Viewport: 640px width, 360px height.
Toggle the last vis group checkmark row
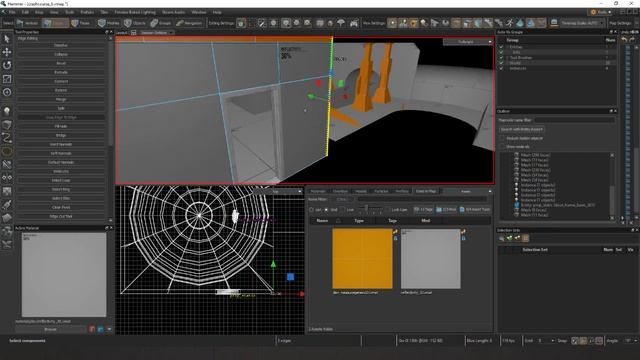[501, 68]
